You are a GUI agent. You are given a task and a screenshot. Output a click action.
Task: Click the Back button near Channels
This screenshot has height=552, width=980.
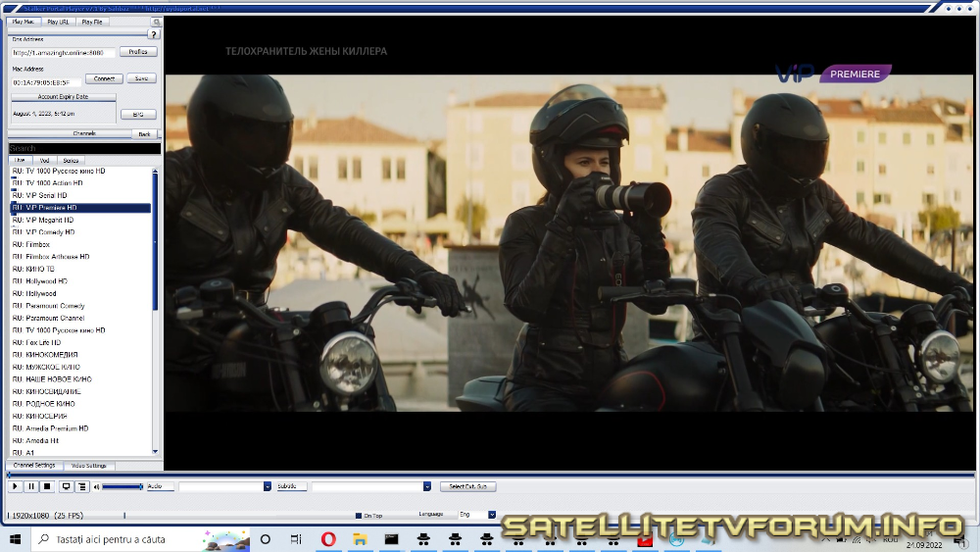[x=144, y=133]
